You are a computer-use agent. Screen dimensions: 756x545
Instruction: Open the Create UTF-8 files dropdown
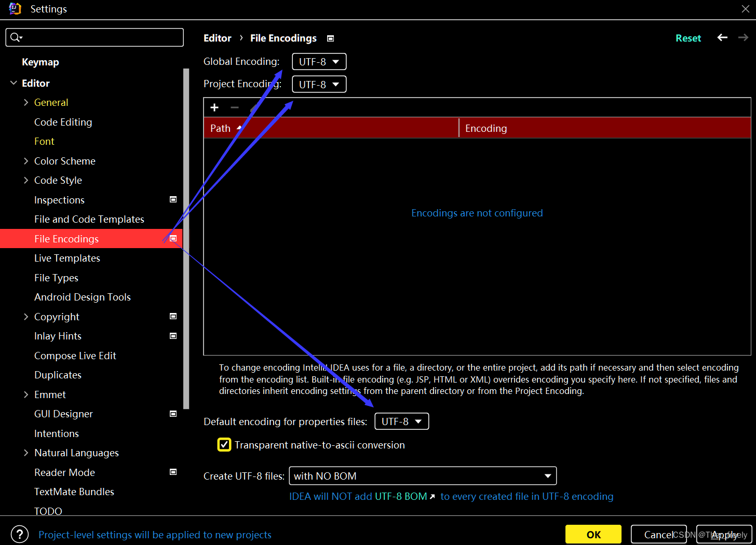coord(423,476)
